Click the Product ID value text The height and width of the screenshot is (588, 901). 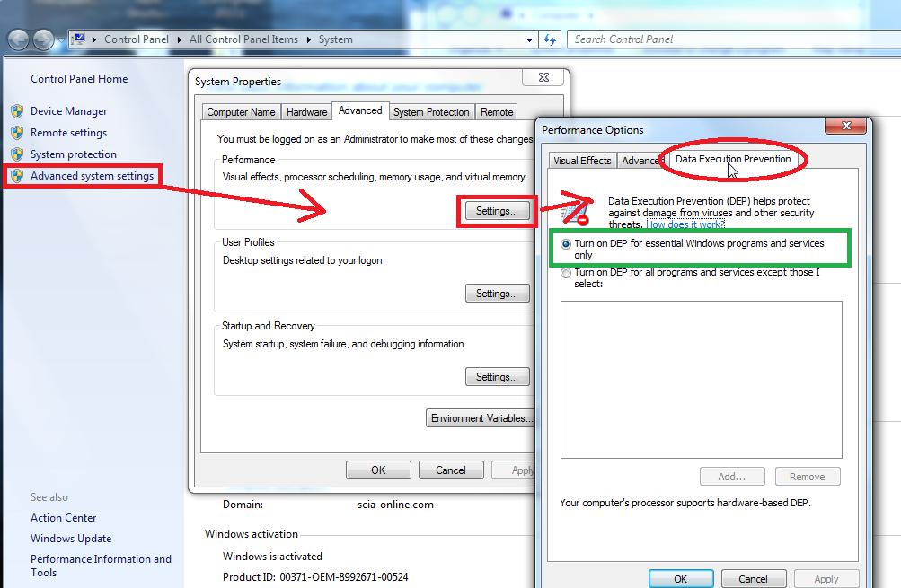344,576
